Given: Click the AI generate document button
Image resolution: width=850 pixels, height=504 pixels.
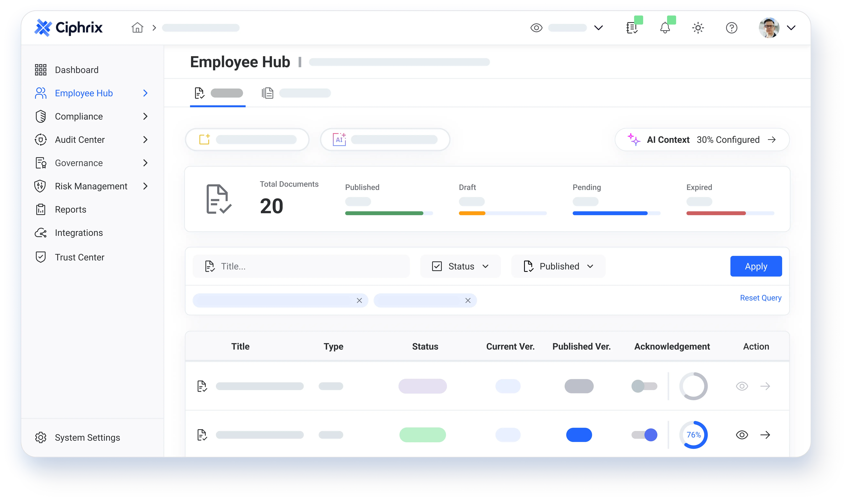Looking at the screenshot, I should [385, 140].
